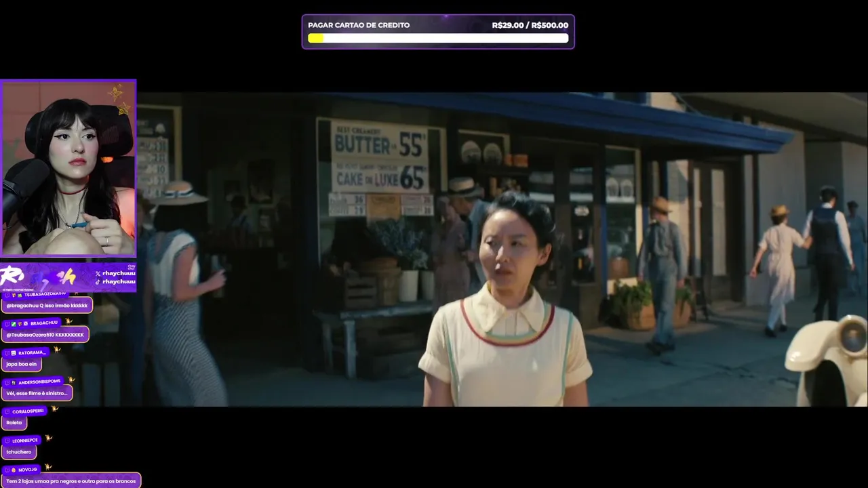Click the movie video frame
868x488 pixels.
point(502,249)
